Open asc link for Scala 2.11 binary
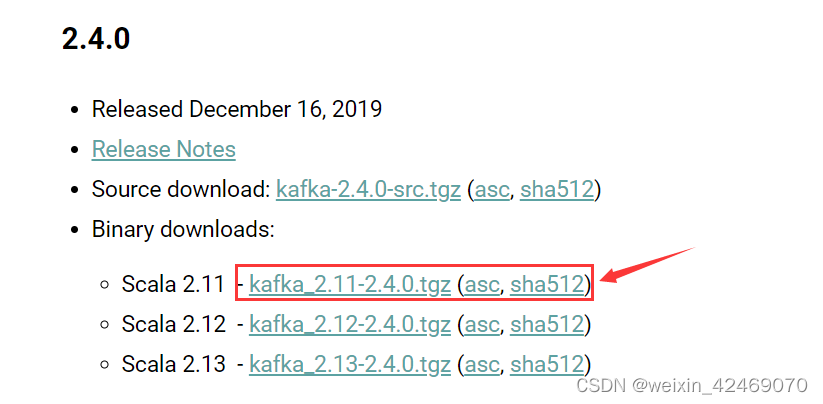This screenshot has width=823, height=404. (482, 284)
